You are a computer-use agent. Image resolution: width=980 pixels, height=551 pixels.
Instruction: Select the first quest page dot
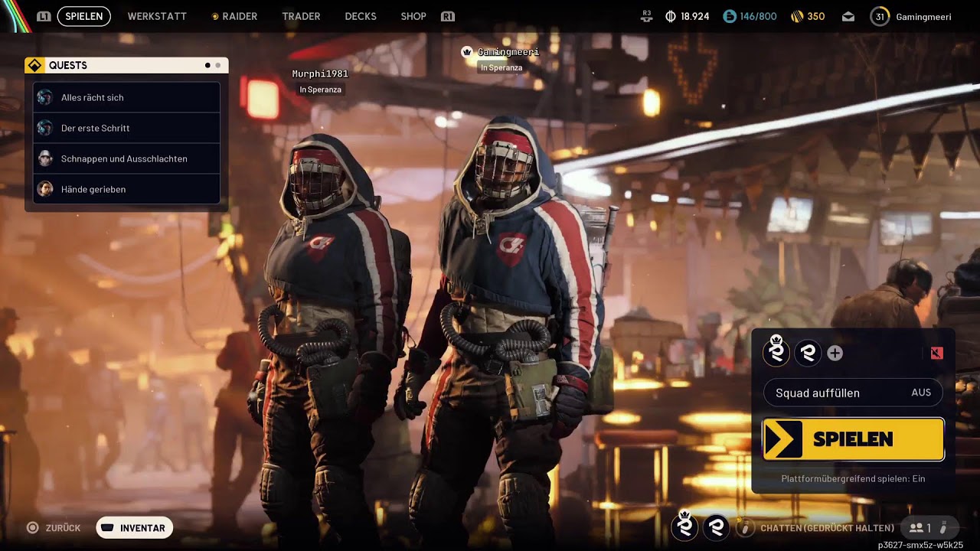click(x=207, y=66)
